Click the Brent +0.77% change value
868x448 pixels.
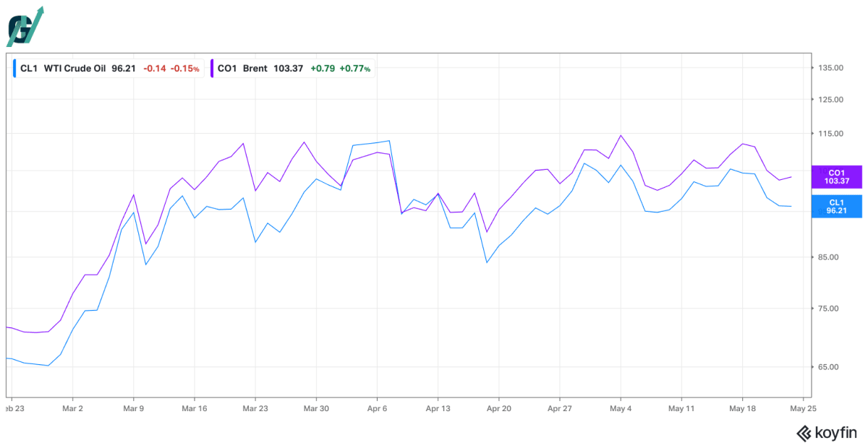click(355, 69)
